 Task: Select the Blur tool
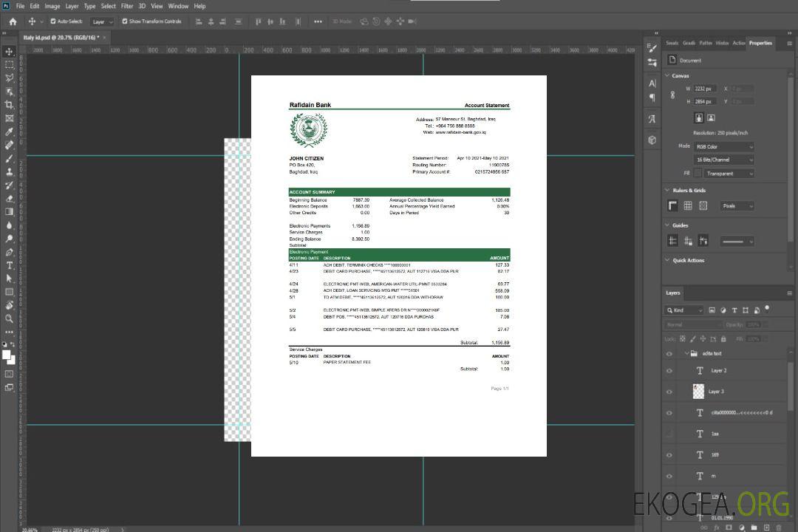click(9, 225)
